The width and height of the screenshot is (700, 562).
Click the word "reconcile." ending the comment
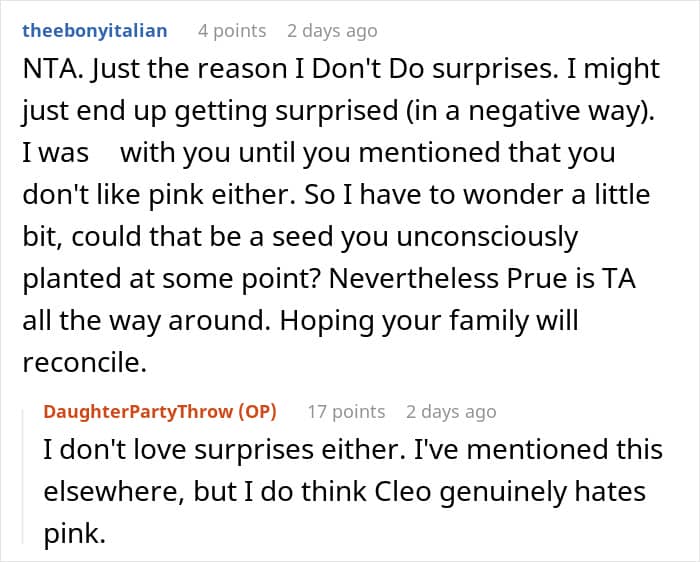83,365
